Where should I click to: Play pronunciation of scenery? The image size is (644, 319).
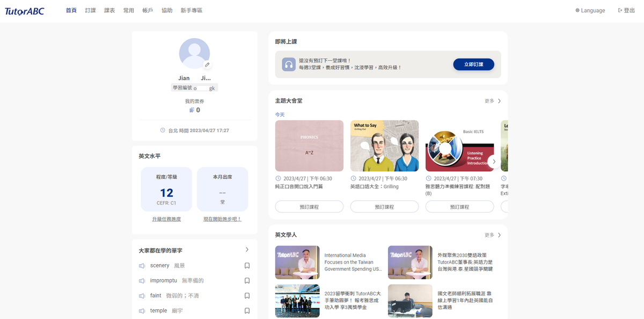tap(142, 266)
